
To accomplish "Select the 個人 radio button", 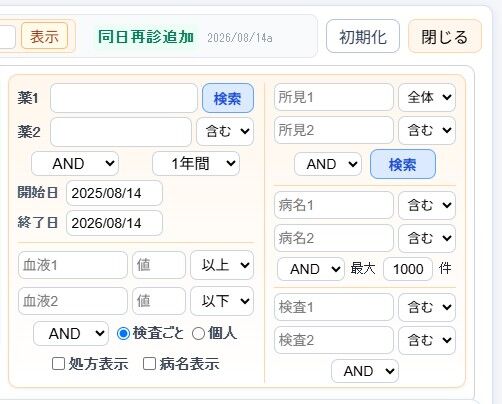I will (198, 333).
